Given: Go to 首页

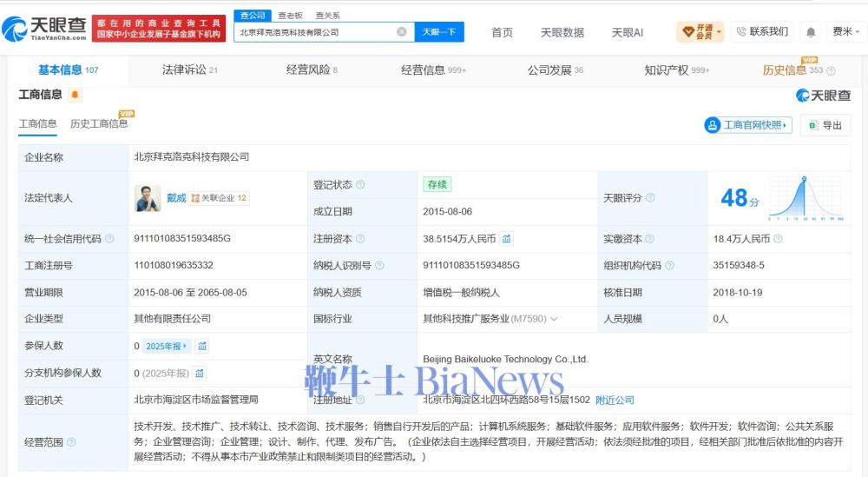Looking at the screenshot, I should click(502, 33).
